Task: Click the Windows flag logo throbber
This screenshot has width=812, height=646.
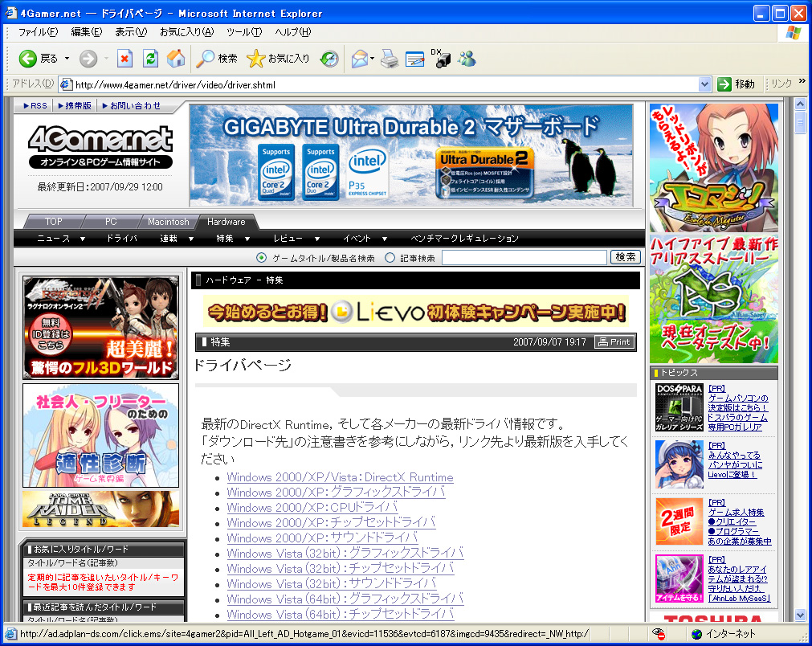Action: click(793, 33)
